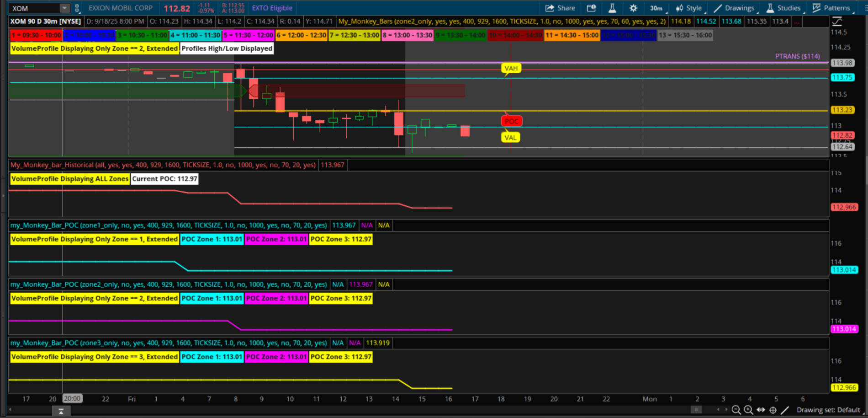Image resolution: width=868 pixels, height=418 pixels.
Task: Click the Share chart button
Action: click(560, 8)
